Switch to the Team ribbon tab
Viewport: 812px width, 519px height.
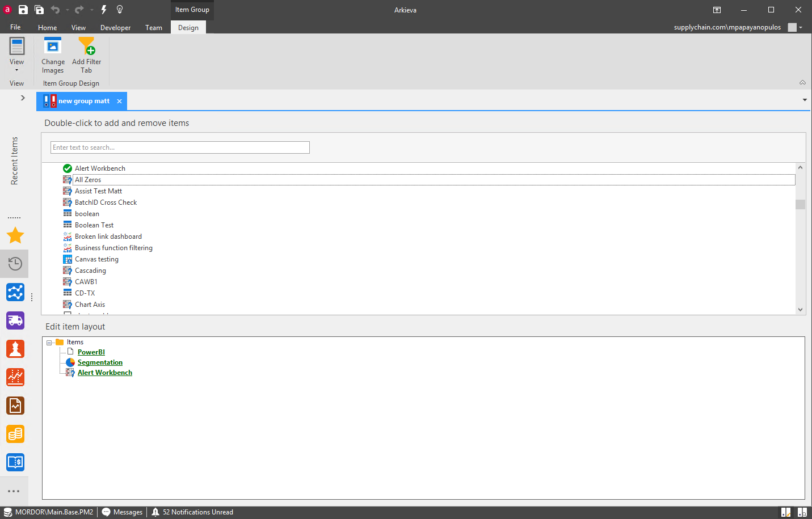pos(154,27)
